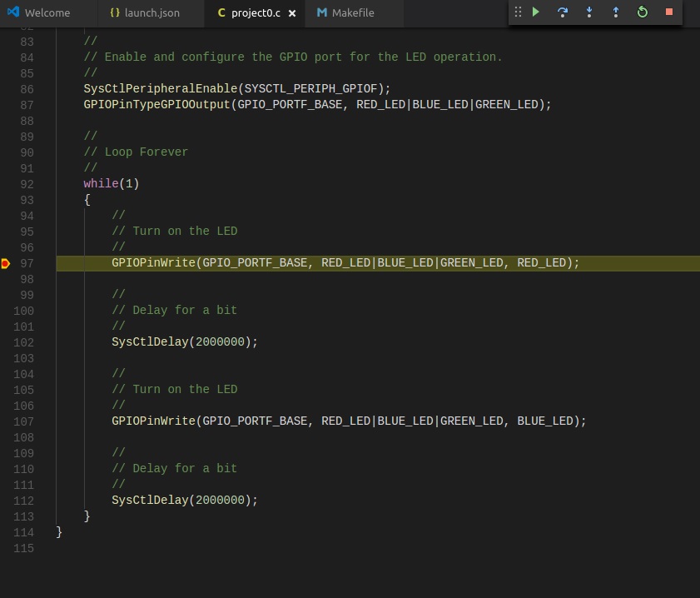Click line number 102 in the gutter
Screen dimensions: 700x598
click(x=23, y=342)
